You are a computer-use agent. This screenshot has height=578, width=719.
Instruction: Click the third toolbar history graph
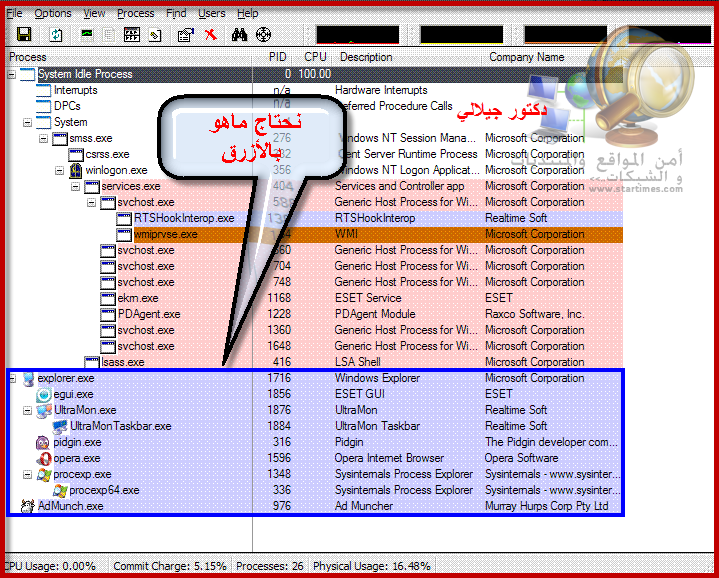[x=566, y=35]
